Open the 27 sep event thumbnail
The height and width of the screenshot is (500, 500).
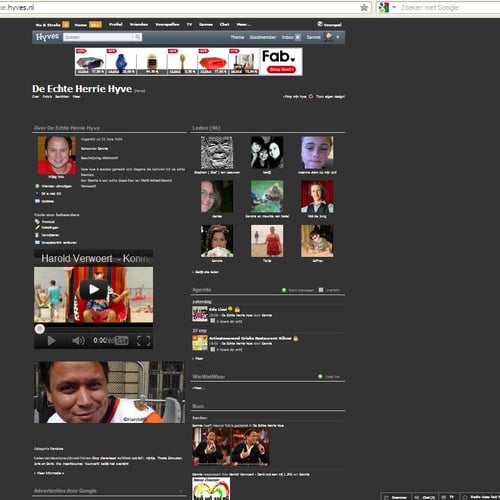200,343
